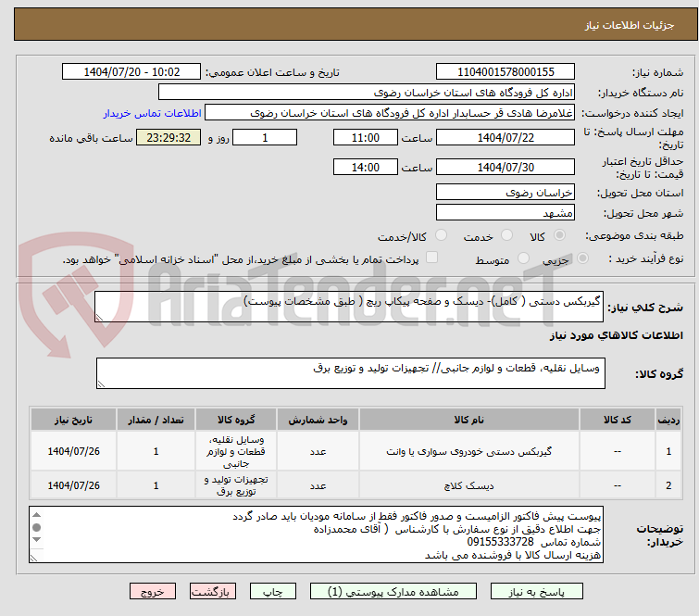Select the کالا/خدمت radio button
The height and width of the screenshot is (616, 699).
pos(441,235)
